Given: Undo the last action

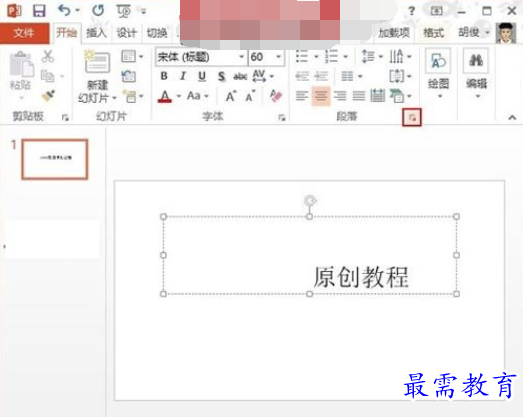Looking at the screenshot, I should pos(64,11).
